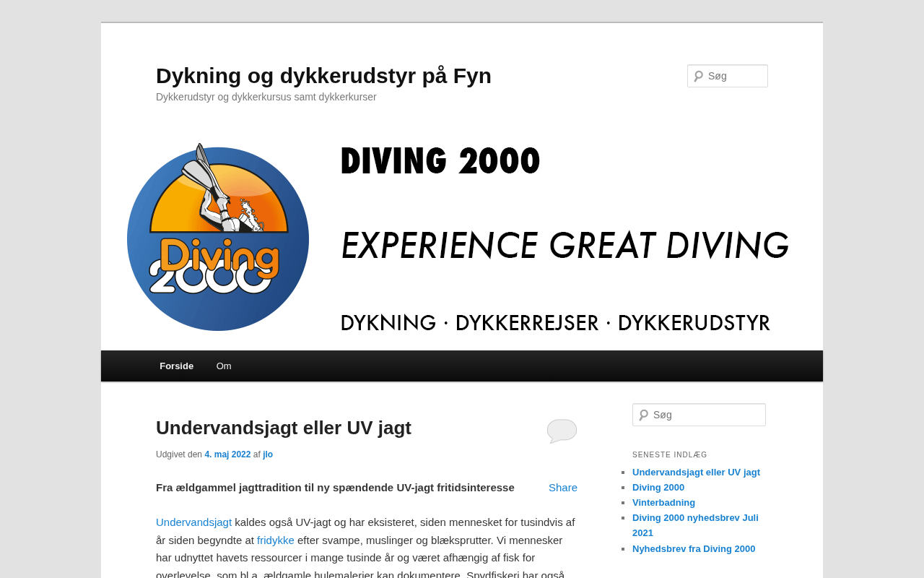
Task: Open recent post 'Vinterbadning'
Action: [x=663, y=503]
